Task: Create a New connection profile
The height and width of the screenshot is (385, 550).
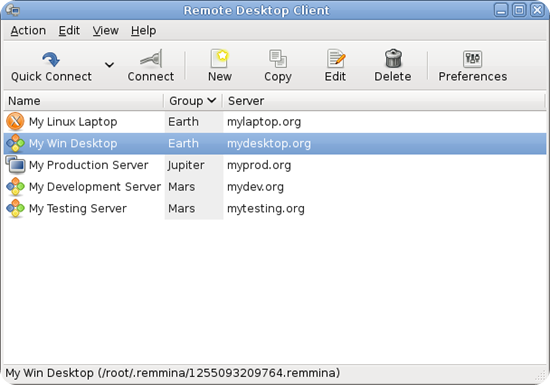Action: 220,66
